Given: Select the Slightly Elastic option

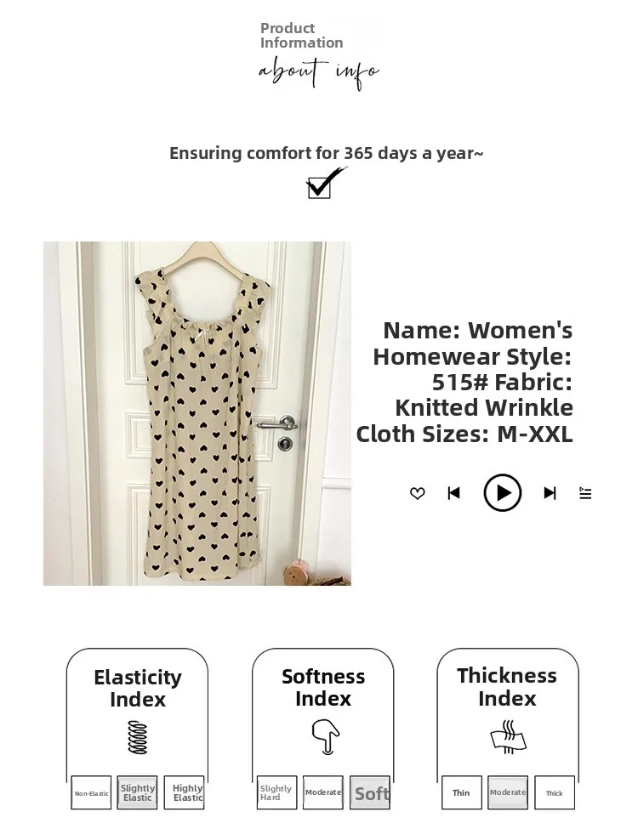Looking at the screenshot, I should 137,793.
